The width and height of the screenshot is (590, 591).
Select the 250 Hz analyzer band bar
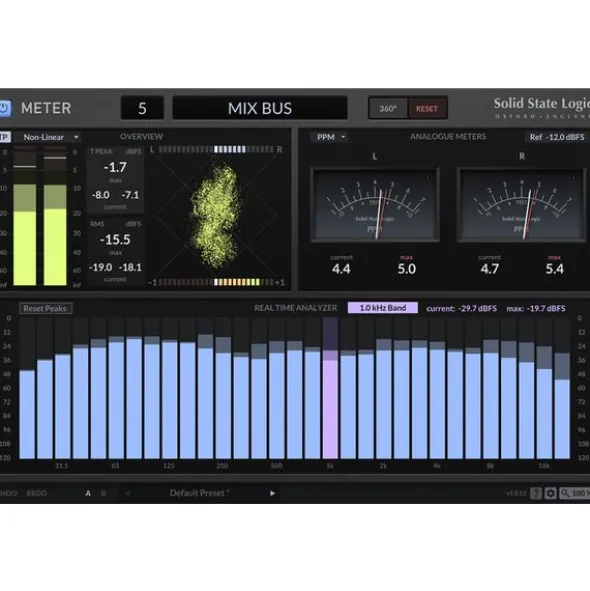coord(223,388)
